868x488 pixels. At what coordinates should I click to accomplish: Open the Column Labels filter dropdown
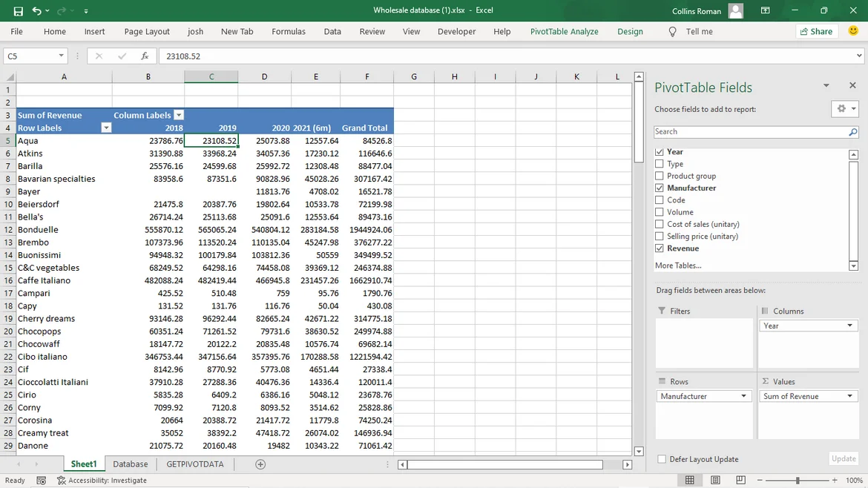[178, 116]
